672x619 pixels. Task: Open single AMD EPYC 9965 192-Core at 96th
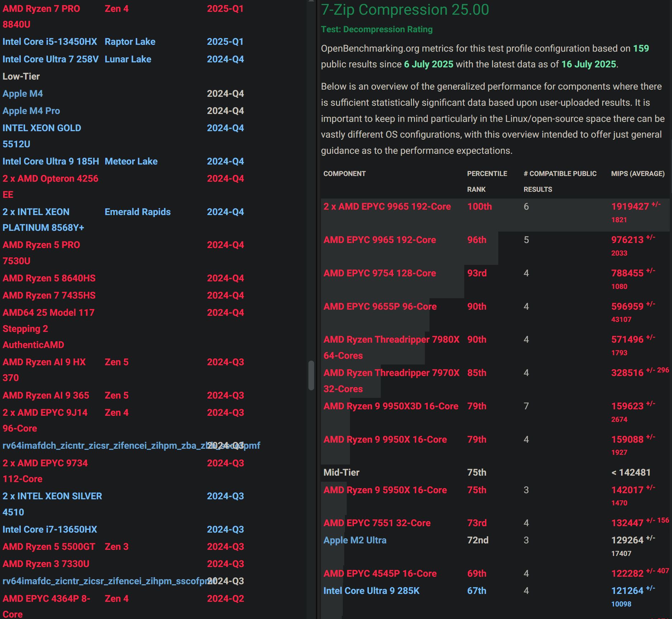(x=380, y=240)
